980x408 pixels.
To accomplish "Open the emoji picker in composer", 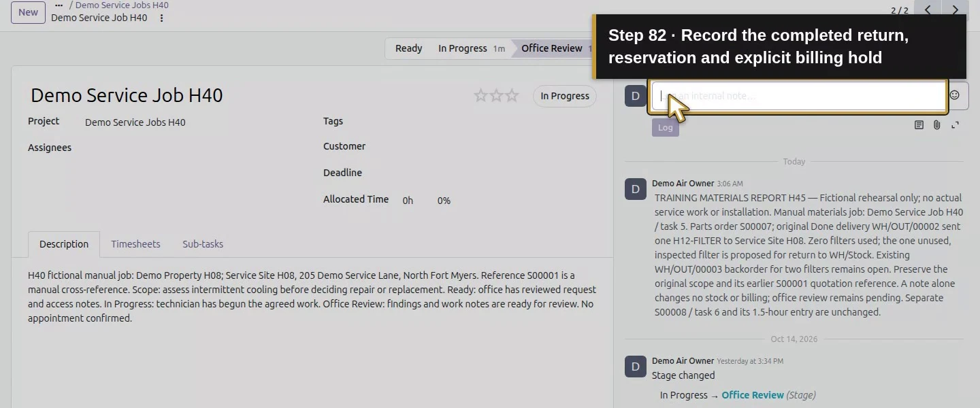I will pyautogui.click(x=955, y=95).
